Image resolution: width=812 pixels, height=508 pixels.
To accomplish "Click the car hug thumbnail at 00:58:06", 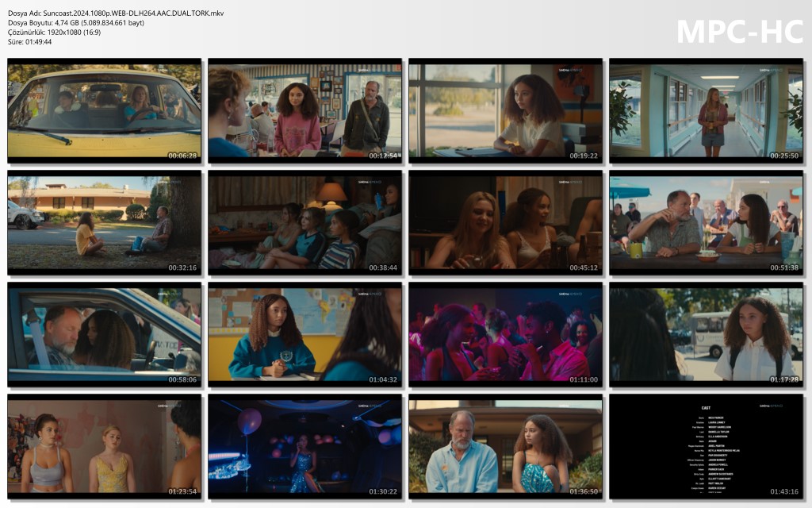I will click(105, 334).
